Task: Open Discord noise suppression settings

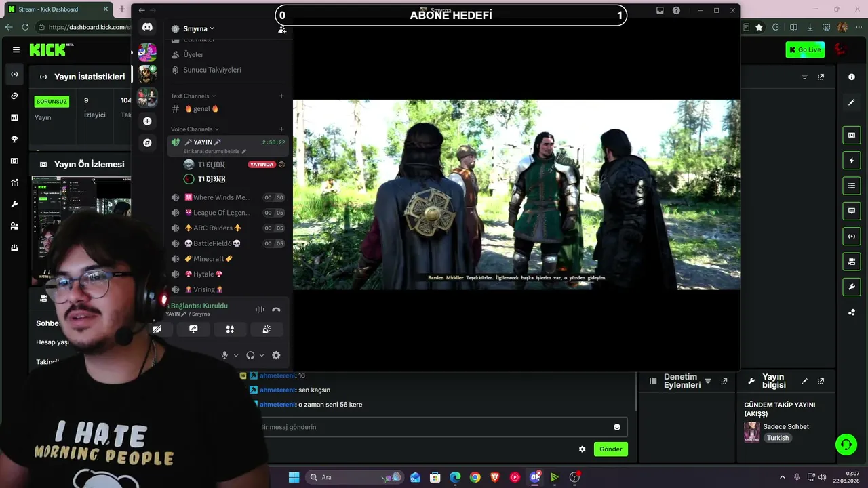Action: pyautogui.click(x=260, y=310)
